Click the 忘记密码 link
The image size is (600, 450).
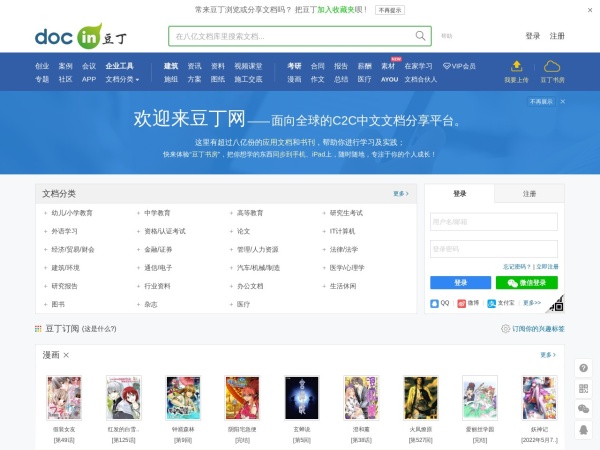pyautogui.click(x=518, y=266)
